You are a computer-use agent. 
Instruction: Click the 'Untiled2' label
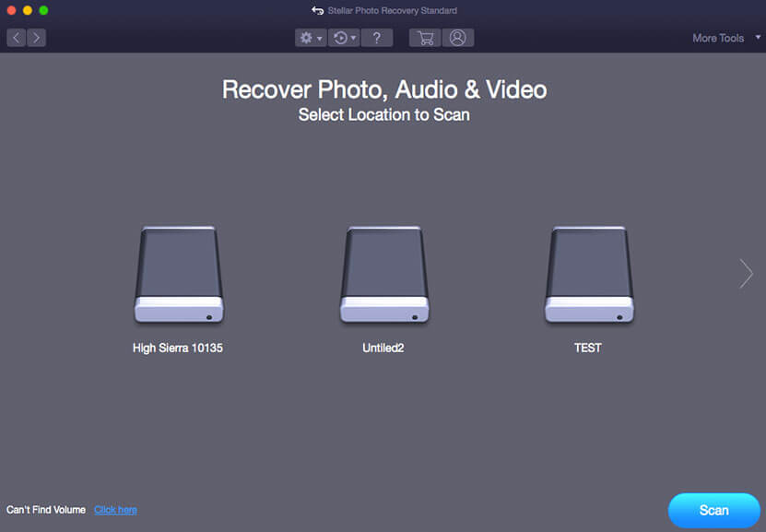383,348
